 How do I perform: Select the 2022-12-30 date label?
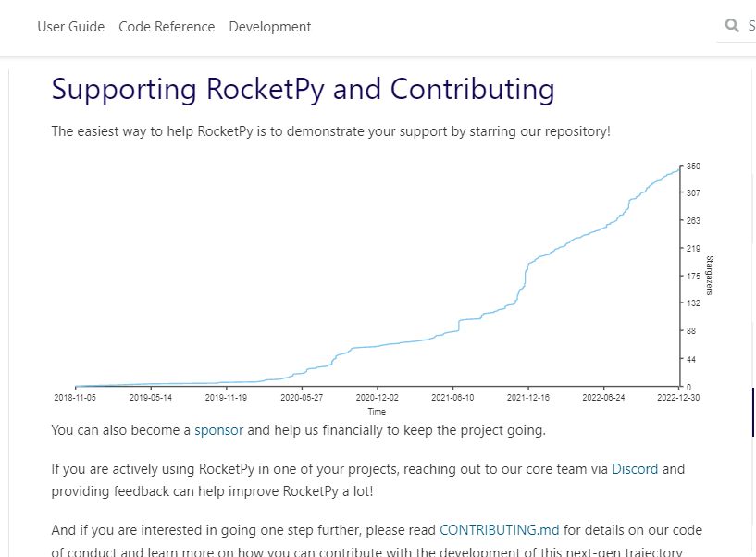[676, 397]
